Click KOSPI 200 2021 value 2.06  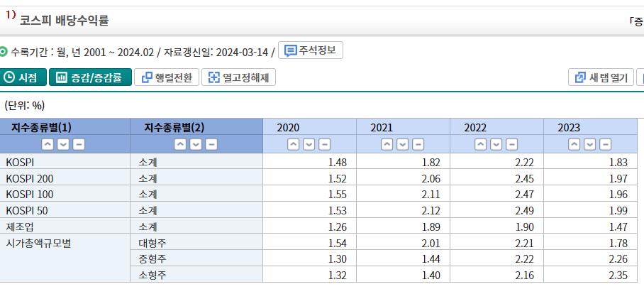[431, 178]
